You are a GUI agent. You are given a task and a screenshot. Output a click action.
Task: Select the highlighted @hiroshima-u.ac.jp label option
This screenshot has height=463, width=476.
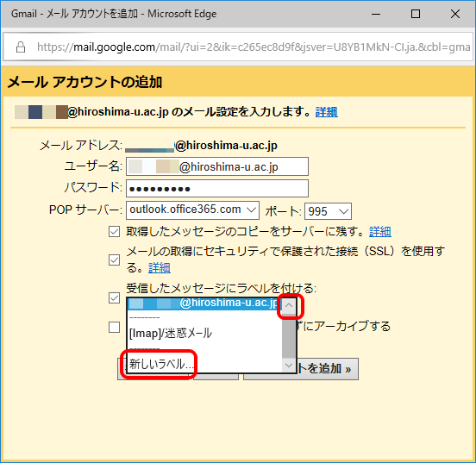(x=204, y=303)
